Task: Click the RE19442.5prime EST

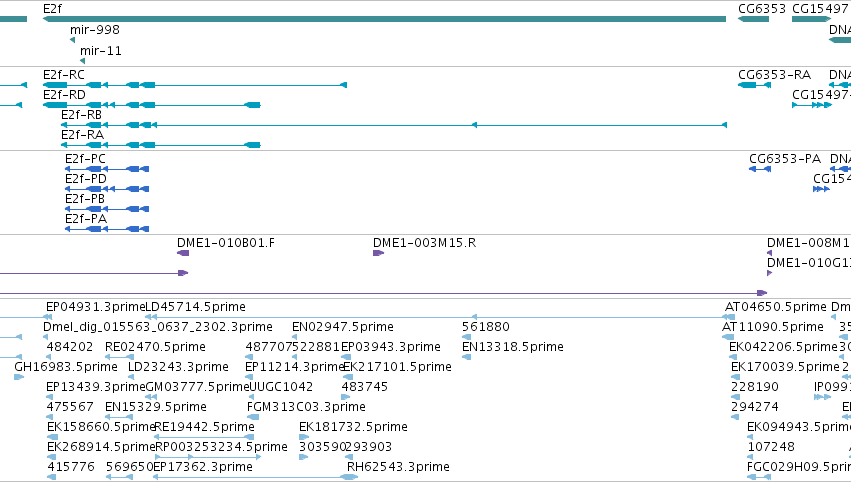Action: (x=204, y=437)
